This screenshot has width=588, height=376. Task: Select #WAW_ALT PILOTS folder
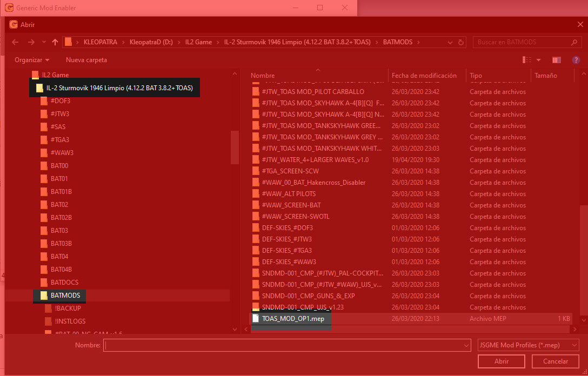coord(289,194)
